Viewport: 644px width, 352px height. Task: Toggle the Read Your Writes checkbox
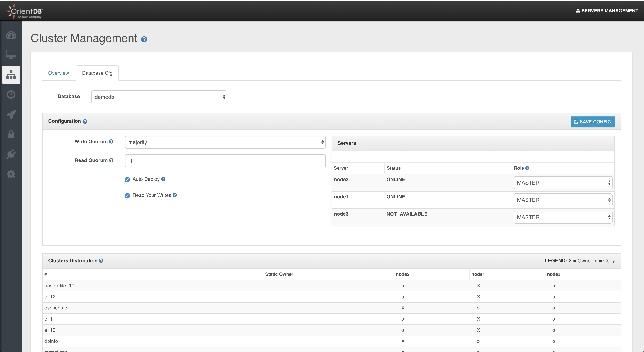[x=127, y=196]
